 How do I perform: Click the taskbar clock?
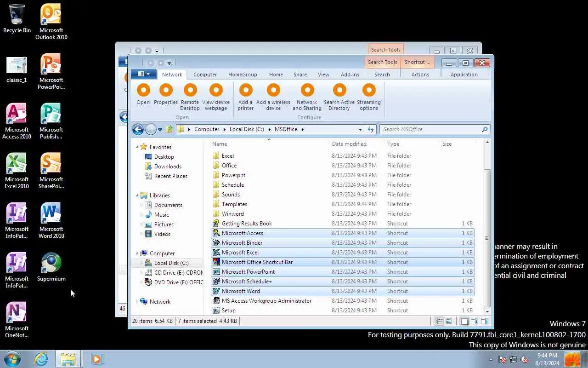click(x=547, y=359)
